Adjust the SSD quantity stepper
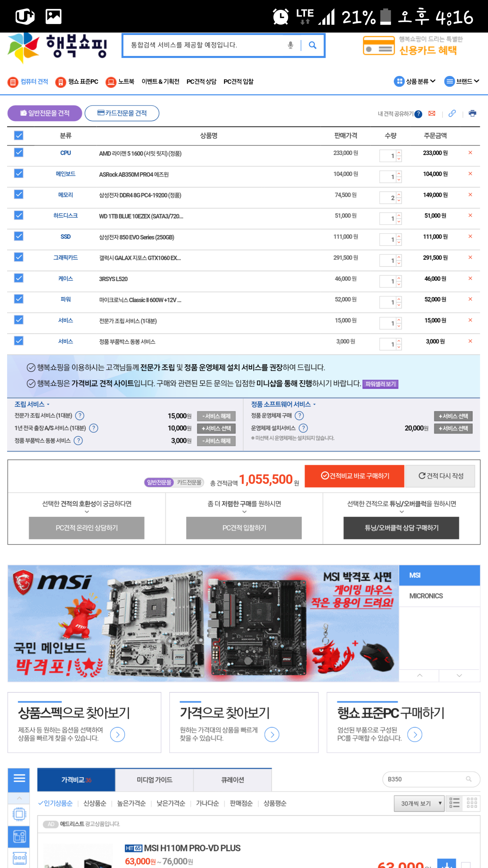Image resolution: width=488 pixels, height=868 pixels. (399, 239)
